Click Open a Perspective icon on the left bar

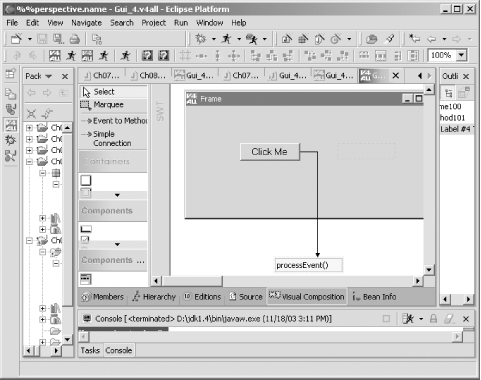10,73
